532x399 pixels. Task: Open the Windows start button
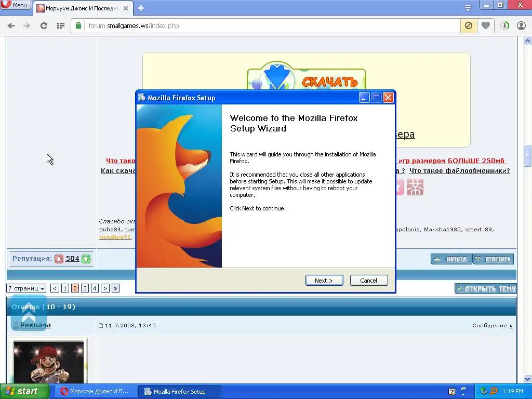coord(24,392)
